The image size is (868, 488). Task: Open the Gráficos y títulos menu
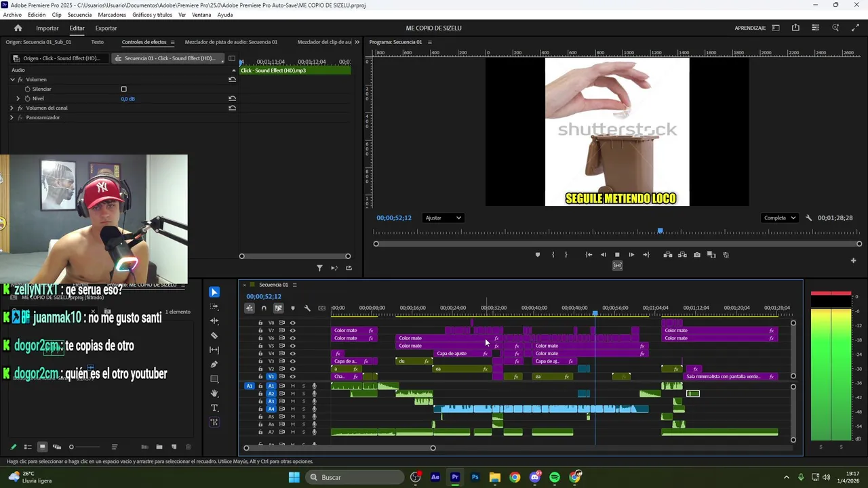(x=152, y=15)
